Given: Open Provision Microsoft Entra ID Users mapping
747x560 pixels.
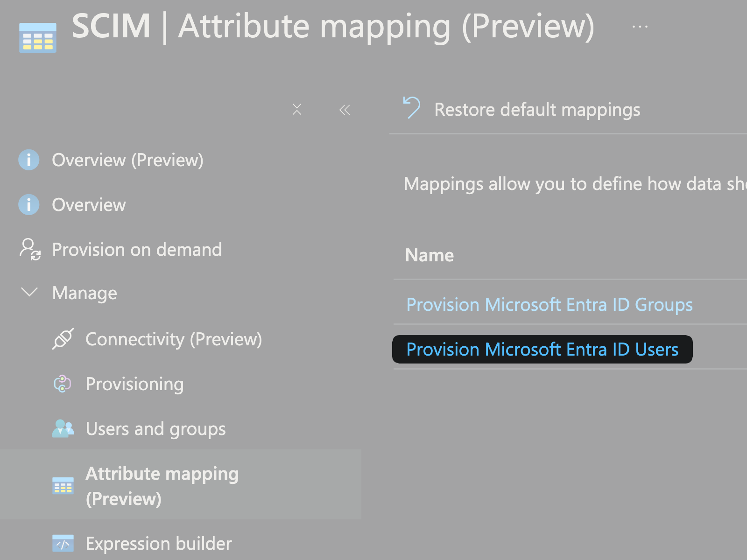Looking at the screenshot, I should pyautogui.click(x=543, y=350).
